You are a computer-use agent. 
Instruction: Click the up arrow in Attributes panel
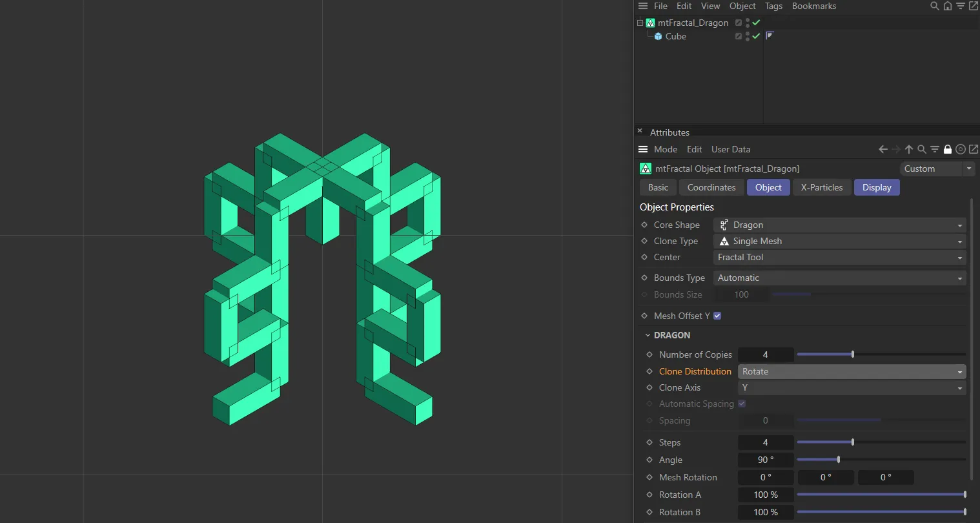tap(908, 149)
